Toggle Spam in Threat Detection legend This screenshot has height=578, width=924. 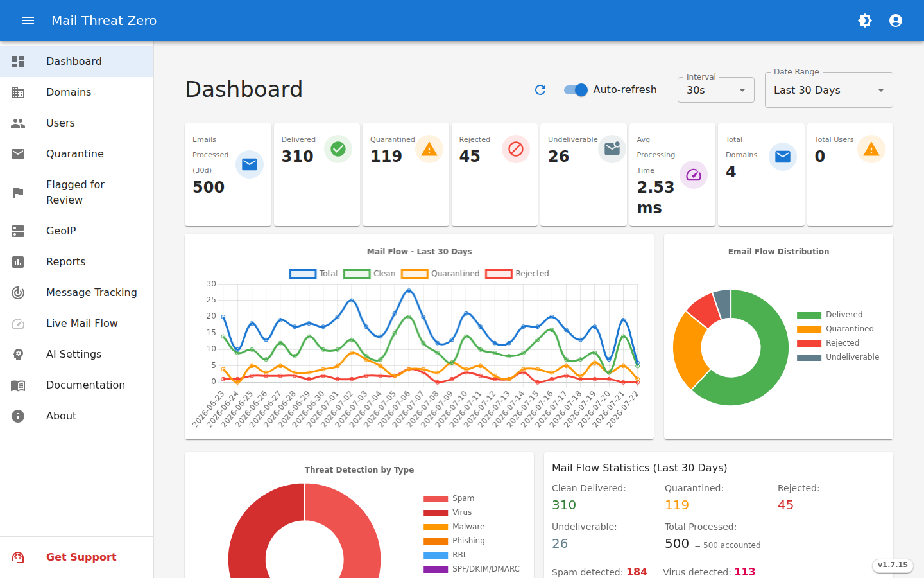(x=449, y=498)
